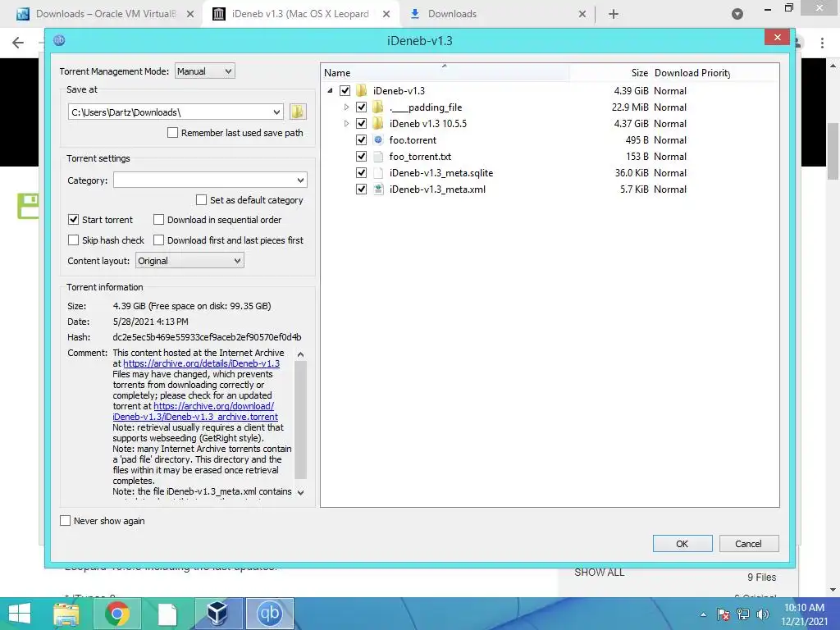840x630 pixels.
Task: Click Normal priority for iDeneb v1.3 10.5.5
Action: tap(670, 124)
